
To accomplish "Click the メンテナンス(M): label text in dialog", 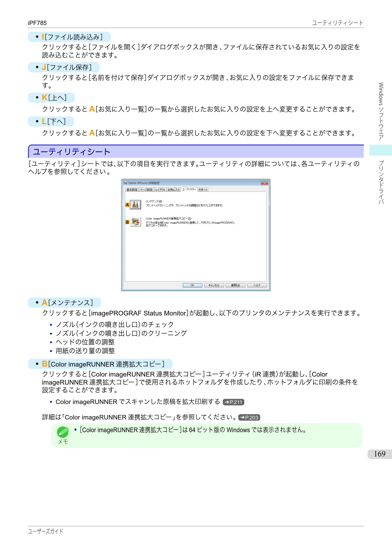I will [155, 201].
